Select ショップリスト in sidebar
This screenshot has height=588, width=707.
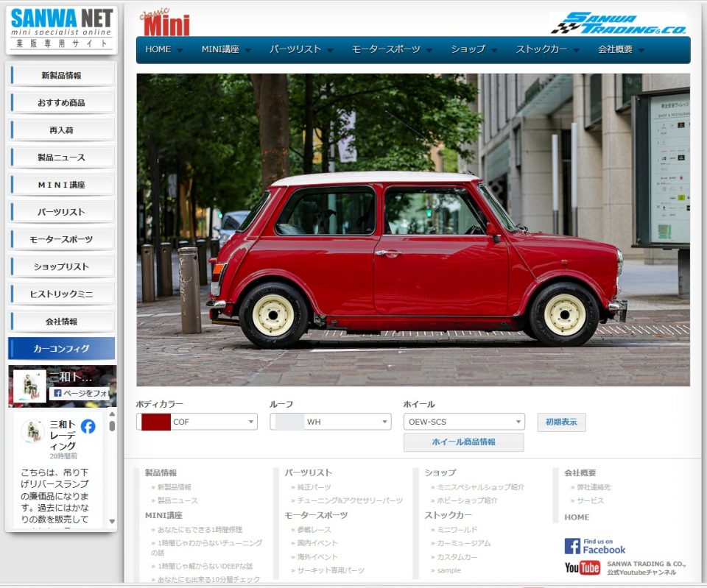pos(61,266)
